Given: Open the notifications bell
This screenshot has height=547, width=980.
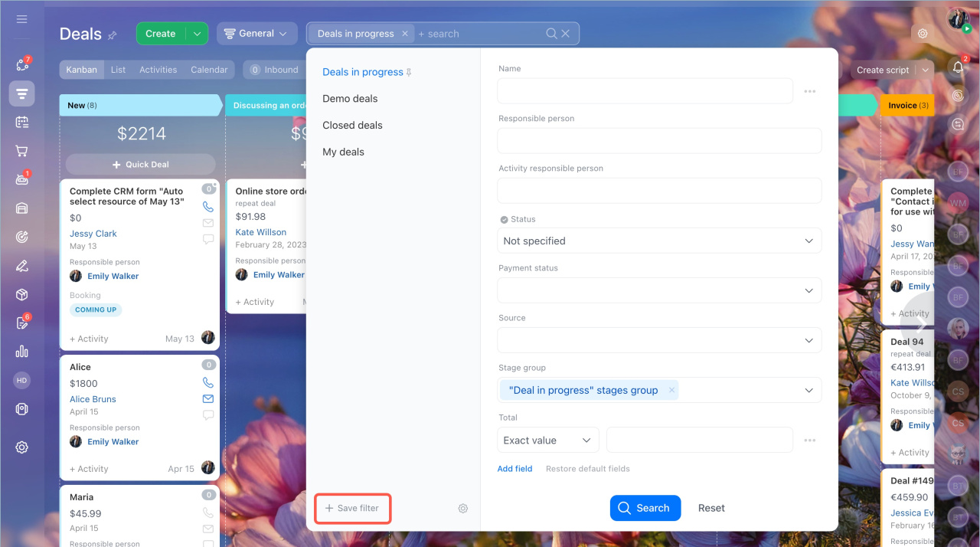Looking at the screenshot, I should (958, 67).
